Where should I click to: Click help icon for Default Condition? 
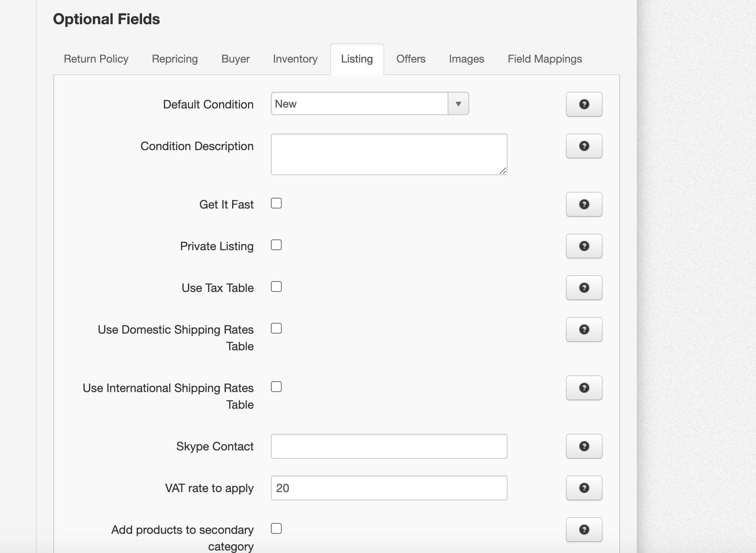[x=584, y=104]
